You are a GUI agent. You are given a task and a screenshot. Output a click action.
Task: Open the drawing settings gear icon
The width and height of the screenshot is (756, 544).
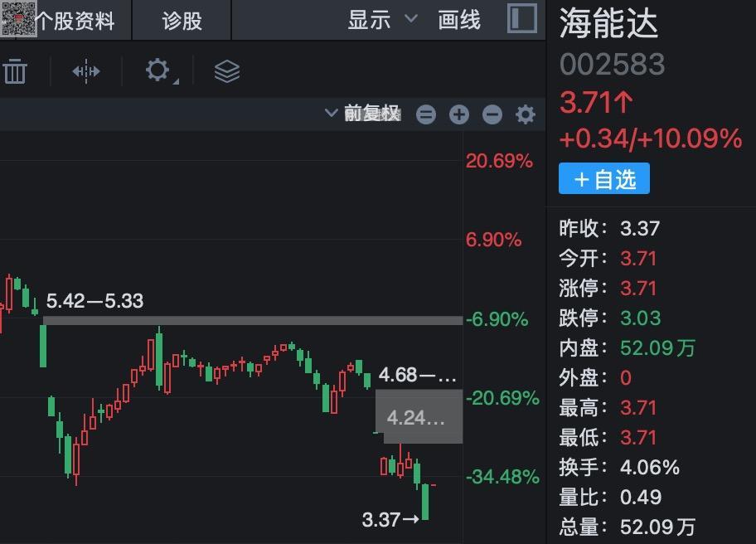pyautogui.click(x=158, y=70)
